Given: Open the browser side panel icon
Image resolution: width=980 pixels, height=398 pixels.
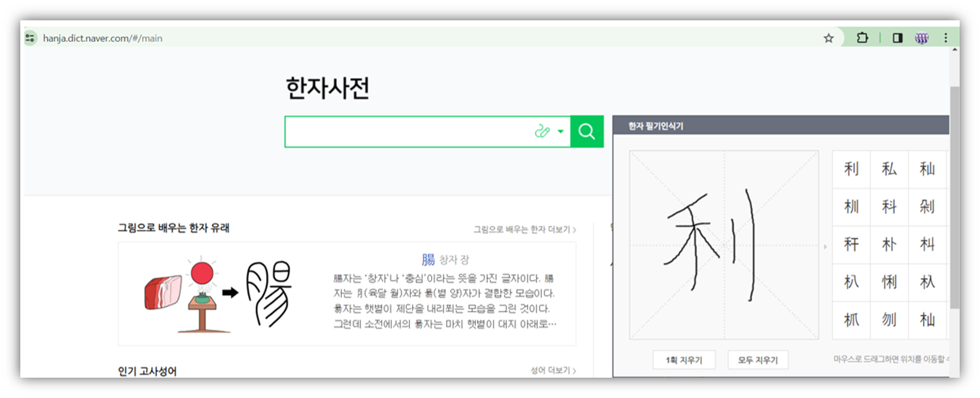Looking at the screenshot, I should pyautogui.click(x=897, y=38).
